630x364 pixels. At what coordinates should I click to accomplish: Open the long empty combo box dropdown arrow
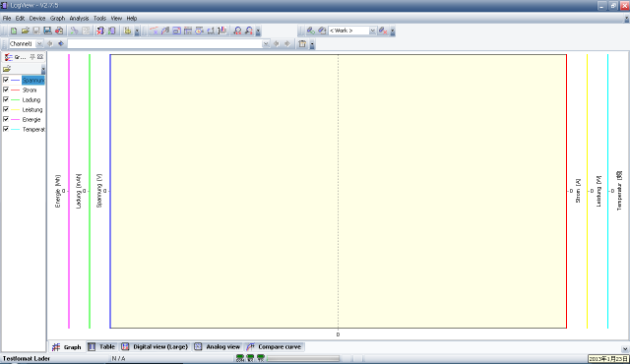[266, 43]
